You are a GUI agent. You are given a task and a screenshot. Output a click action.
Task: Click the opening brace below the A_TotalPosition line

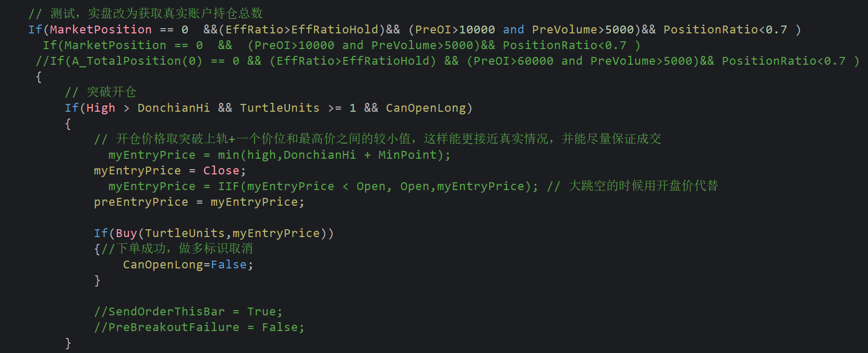[39, 77]
